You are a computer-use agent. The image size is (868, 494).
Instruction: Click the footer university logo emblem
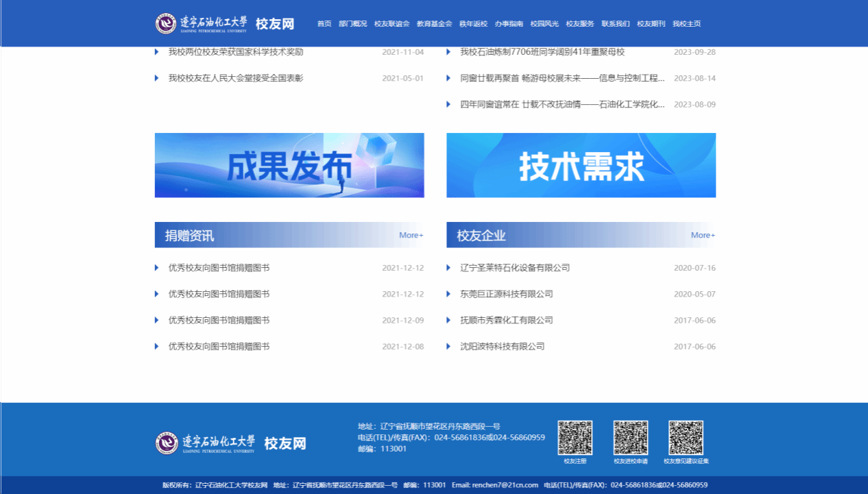point(167,443)
